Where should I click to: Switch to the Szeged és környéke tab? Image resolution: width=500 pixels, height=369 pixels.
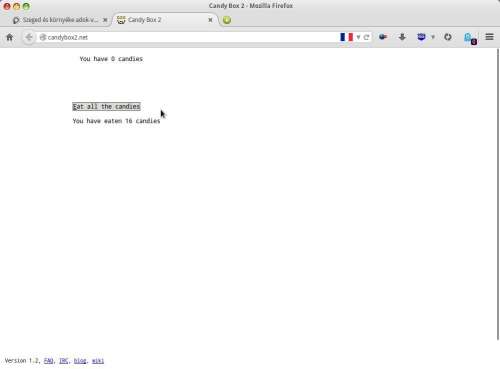click(60, 20)
